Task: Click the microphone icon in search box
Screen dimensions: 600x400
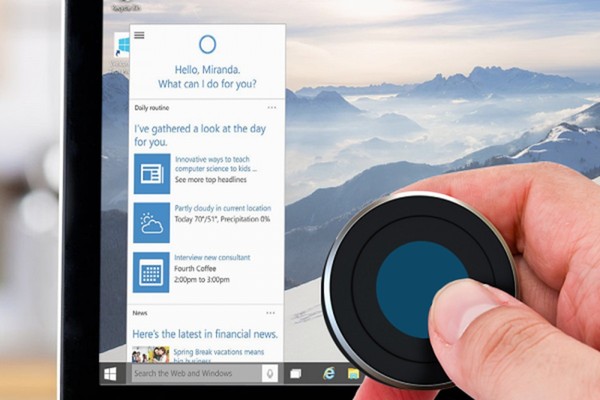Action: (x=270, y=373)
